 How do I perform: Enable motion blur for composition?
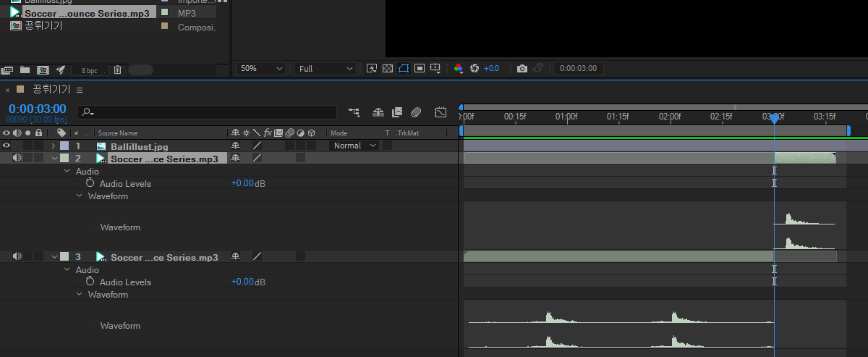tap(416, 112)
